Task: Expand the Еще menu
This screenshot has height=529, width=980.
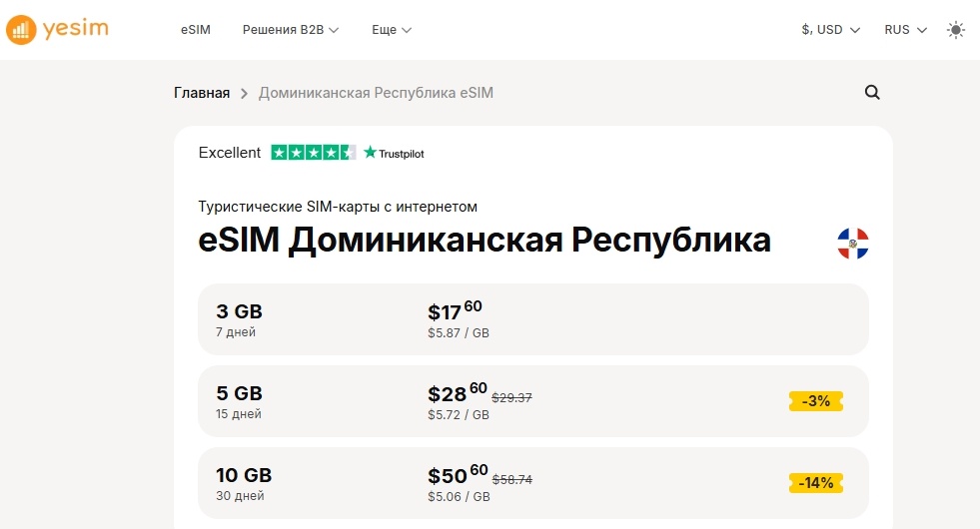Action: tap(392, 30)
